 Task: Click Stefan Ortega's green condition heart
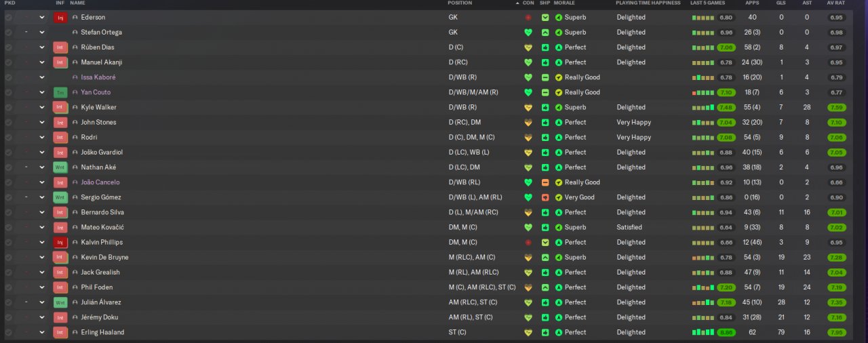pos(528,33)
